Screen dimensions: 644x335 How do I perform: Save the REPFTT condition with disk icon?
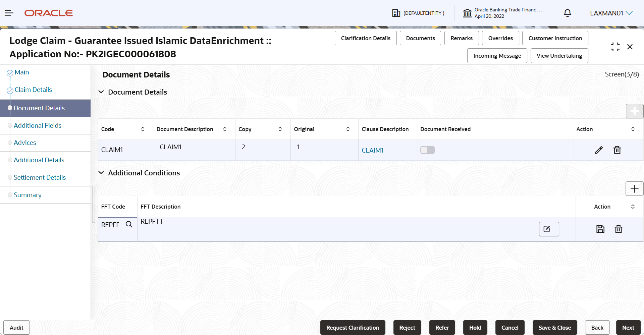600,229
